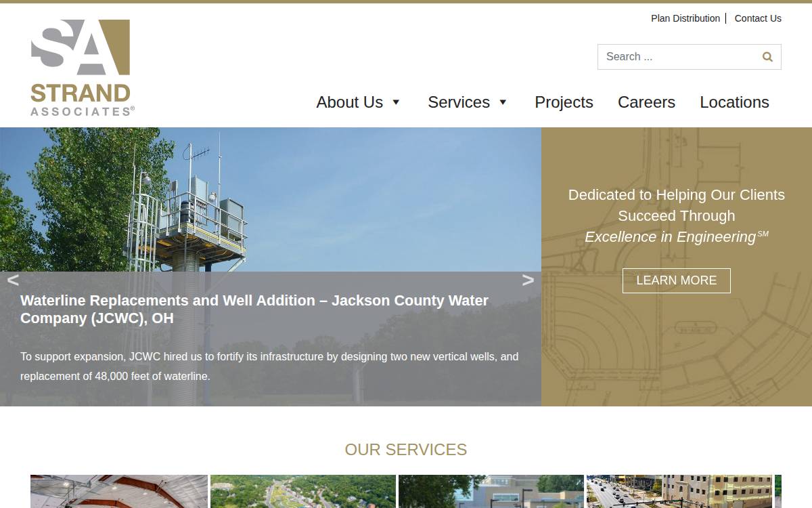Open the aerial greenway service thumbnail
The height and width of the screenshot is (508, 812).
pos(303,491)
